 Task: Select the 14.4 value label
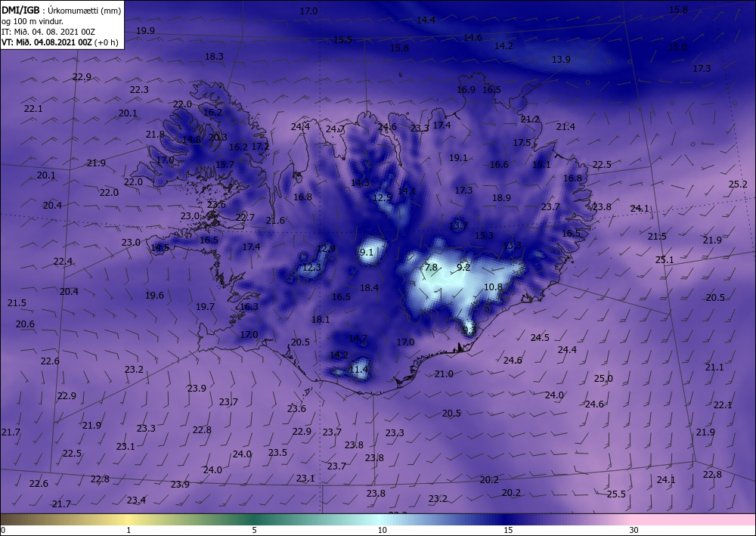coord(426,20)
